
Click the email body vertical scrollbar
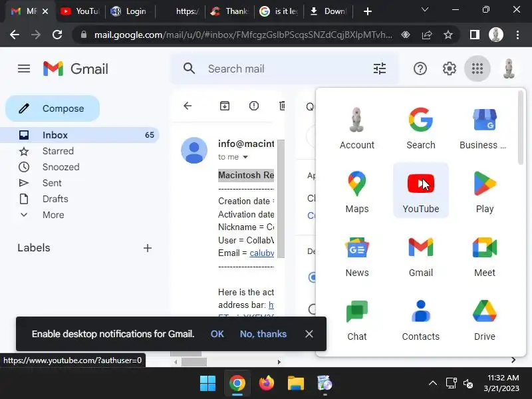click(281, 198)
